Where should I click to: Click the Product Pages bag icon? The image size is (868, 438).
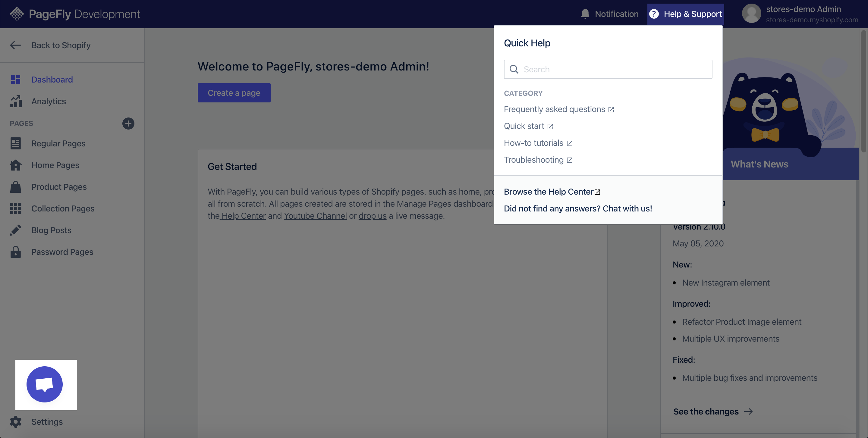pos(15,186)
